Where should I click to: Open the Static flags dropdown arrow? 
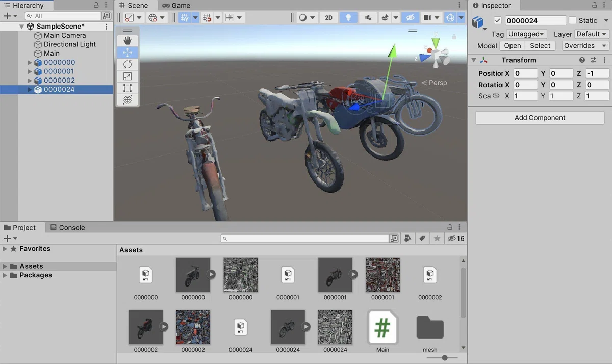click(606, 21)
